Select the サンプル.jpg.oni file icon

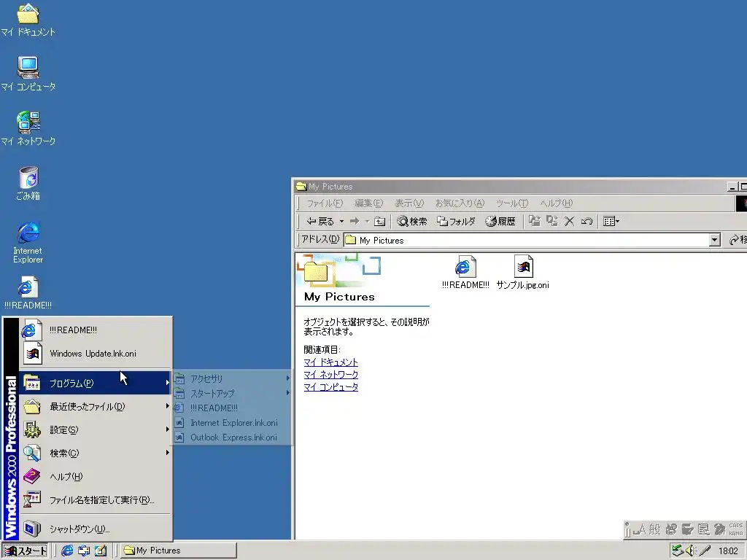point(522,272)
